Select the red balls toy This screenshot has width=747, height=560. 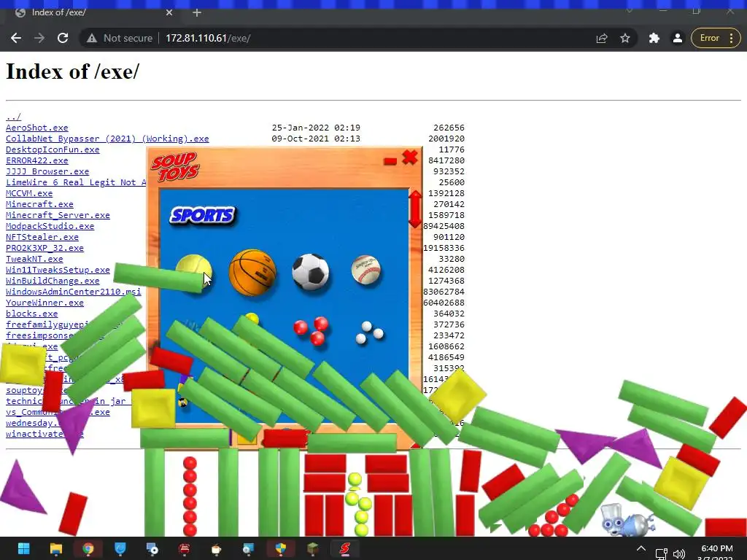311,330
